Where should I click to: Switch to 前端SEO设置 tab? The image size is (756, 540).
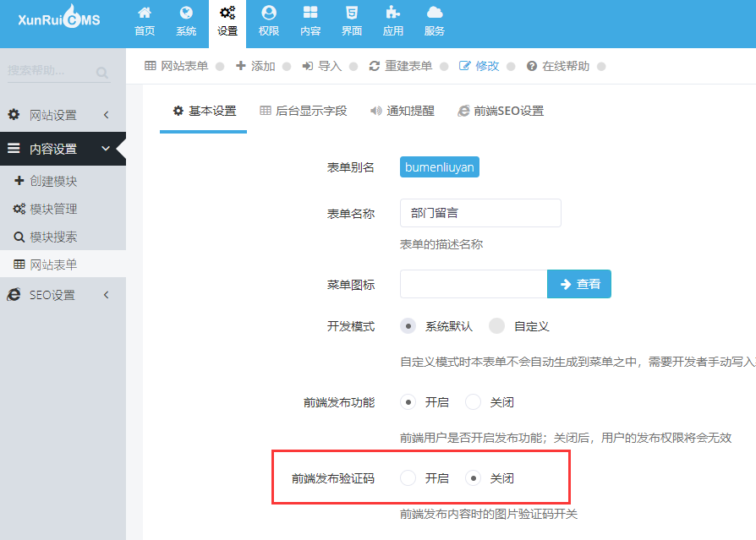(501, 112)
